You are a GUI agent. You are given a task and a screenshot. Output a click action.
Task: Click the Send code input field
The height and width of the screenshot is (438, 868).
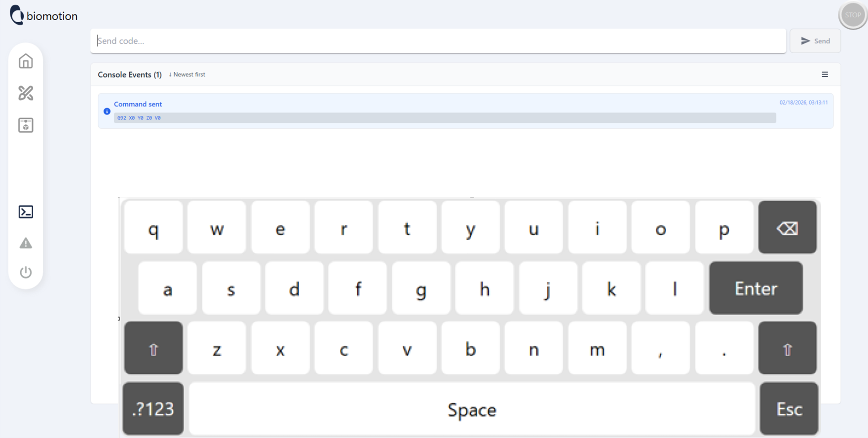click(x=438, y=41)
